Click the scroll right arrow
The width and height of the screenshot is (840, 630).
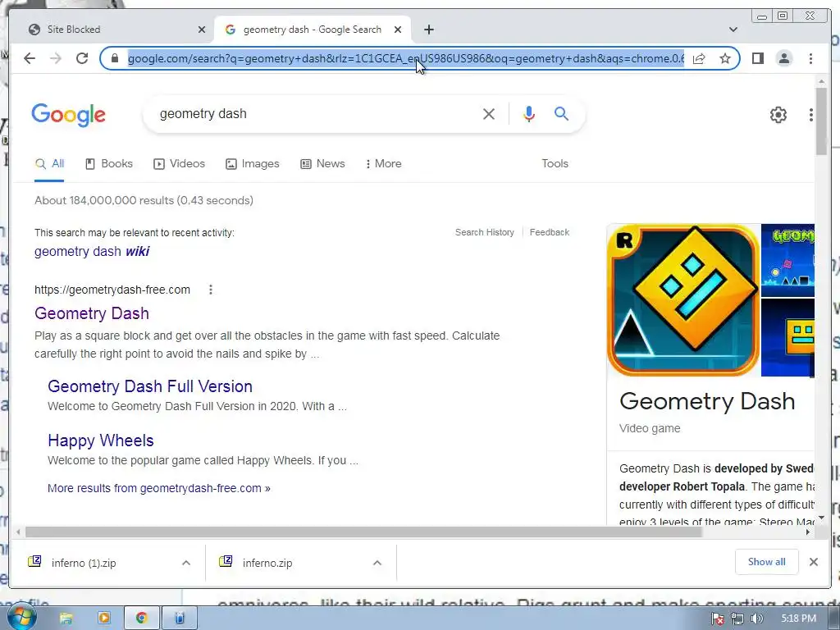point(808,532)
